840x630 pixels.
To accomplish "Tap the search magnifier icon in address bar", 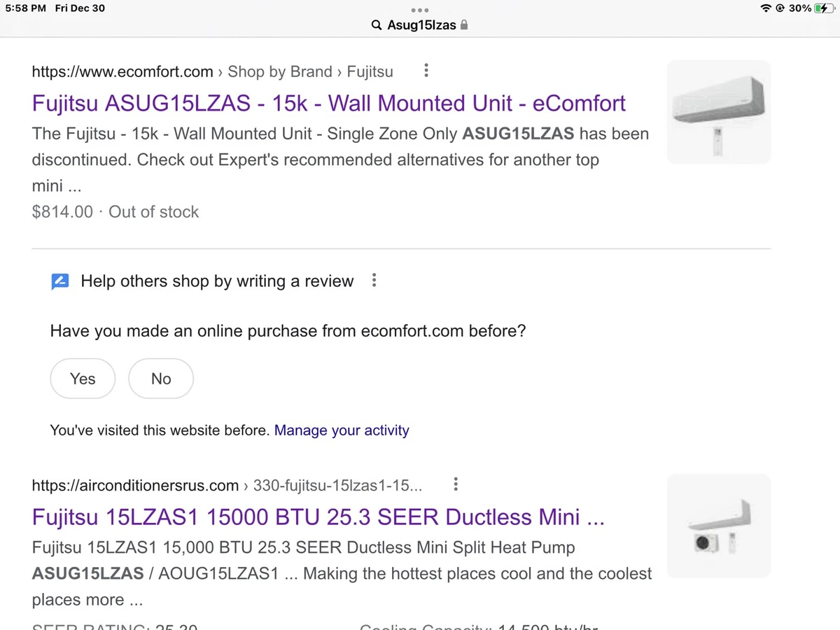I will [377, 25].
